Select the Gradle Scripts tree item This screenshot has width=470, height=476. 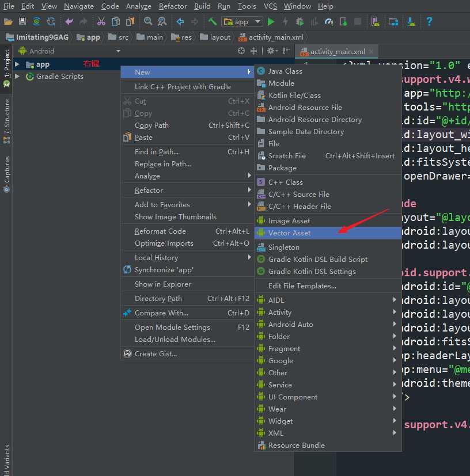point(59,76)
